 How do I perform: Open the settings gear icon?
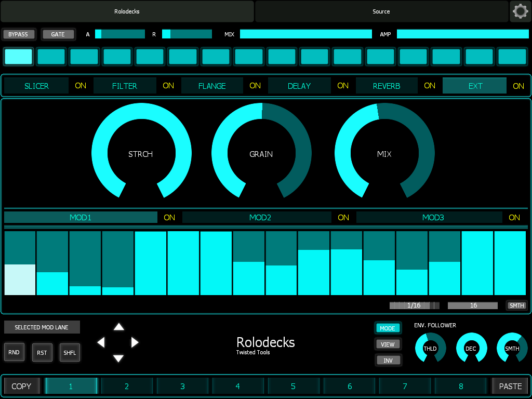(521, 11)
